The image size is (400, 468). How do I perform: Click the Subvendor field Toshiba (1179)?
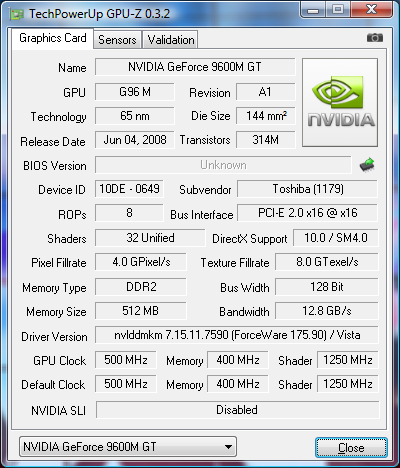point(307,189)
